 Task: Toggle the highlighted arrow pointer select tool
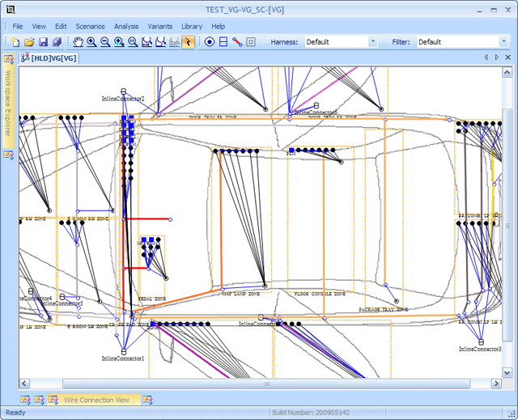coord(188,41)
